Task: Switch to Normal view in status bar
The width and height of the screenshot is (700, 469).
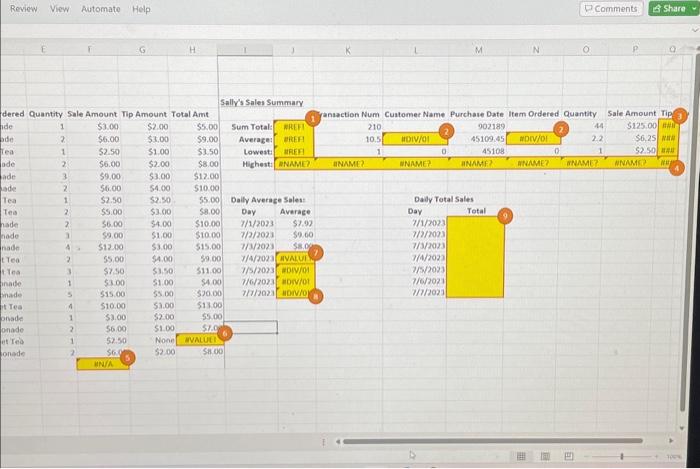Action: 521,456
